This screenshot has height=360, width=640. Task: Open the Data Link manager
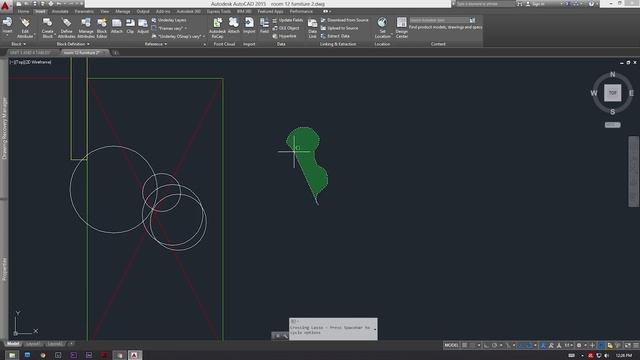point(312,27)
